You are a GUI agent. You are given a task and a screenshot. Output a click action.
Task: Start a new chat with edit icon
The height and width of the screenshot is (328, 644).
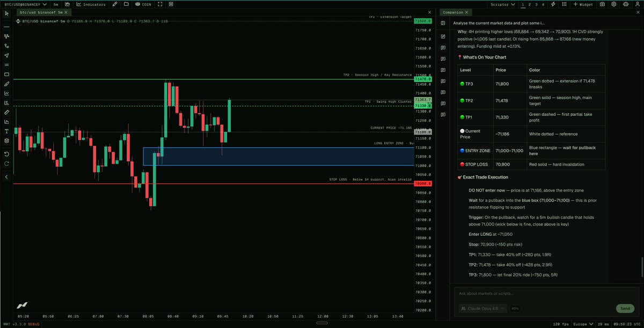tap(443, 36)
